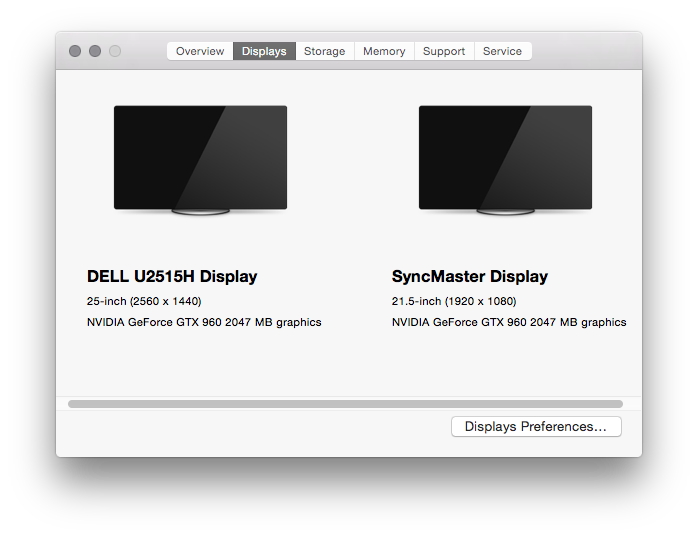
Task: Click the graphics card text under SyncMaster
Action: pyautogui.click(x=509, y=322)
